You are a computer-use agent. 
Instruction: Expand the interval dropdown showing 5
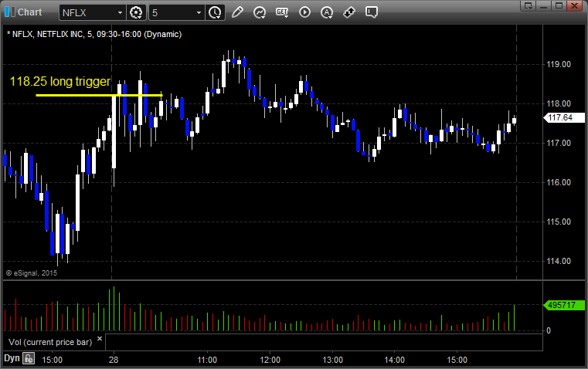coord(199,12)
